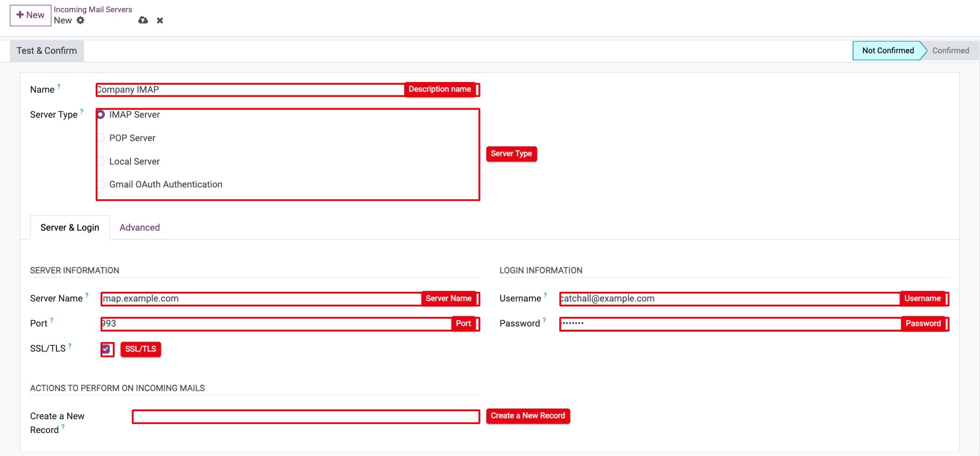Click the gear actions icon beside New
The width and height of the screenshot is (980, 456).
[x=80, y=20]
